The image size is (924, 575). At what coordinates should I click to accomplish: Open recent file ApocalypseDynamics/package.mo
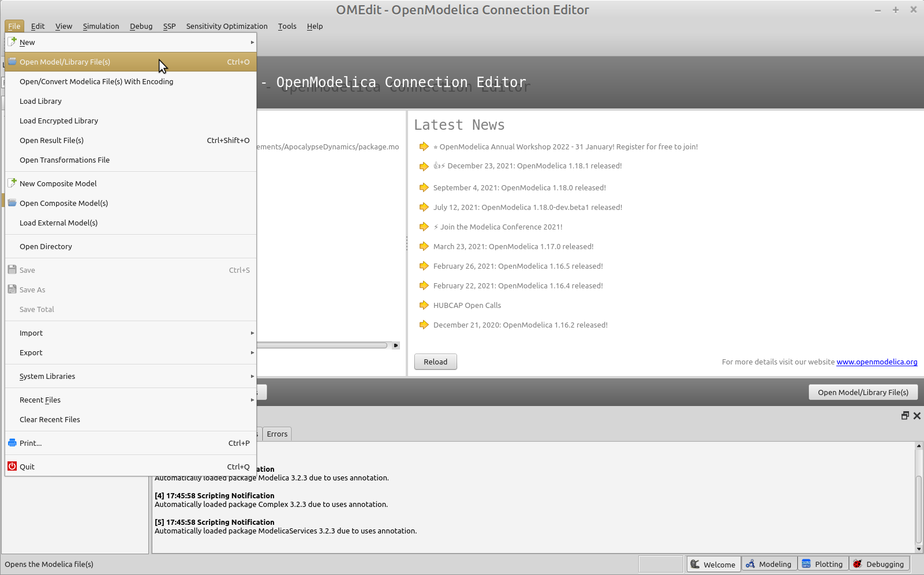point(328,146)
